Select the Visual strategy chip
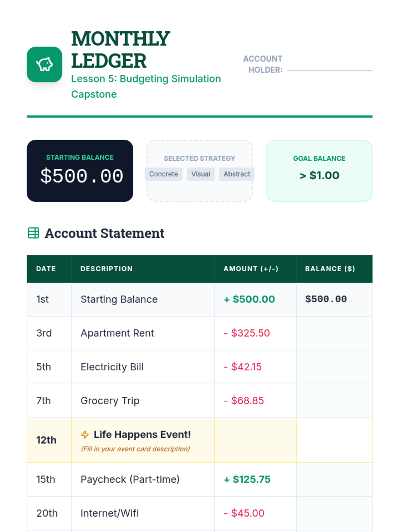Image resolution: width=399 pixels, height=532 pixels. [201, 174]
